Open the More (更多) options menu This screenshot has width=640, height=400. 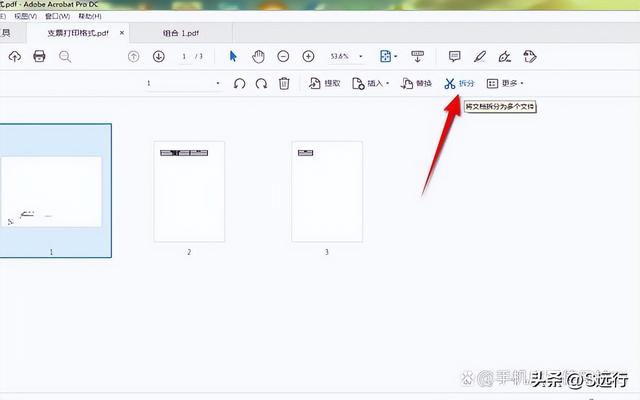pyautogui.click(x=505, y=84)
